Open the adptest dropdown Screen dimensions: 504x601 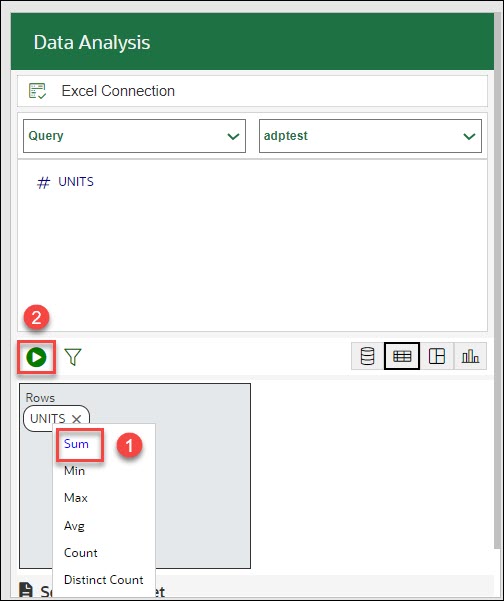(370, 136)
